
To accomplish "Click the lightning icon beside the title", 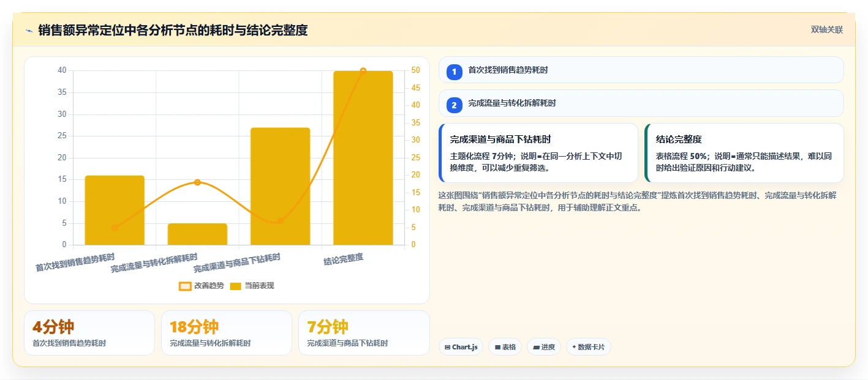I will coord(29,31).
